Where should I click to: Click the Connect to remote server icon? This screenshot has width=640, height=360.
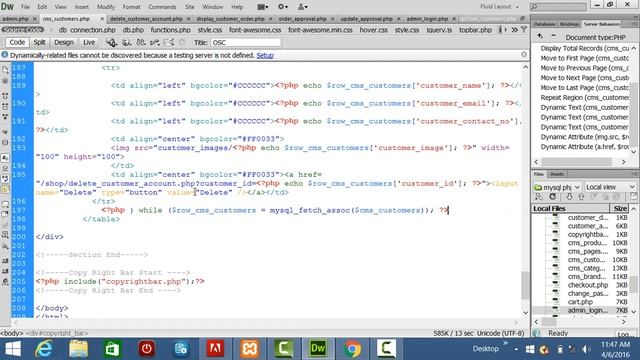[539, 197]
